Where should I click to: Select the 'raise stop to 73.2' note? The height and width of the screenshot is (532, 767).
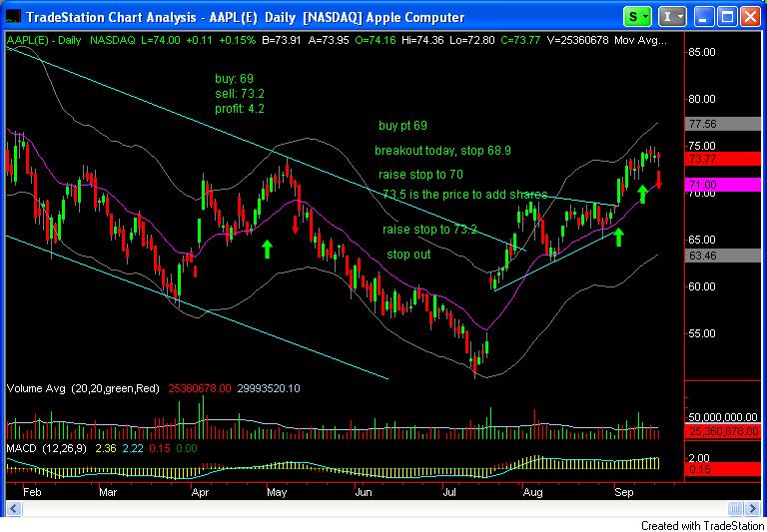click(429, 230)
